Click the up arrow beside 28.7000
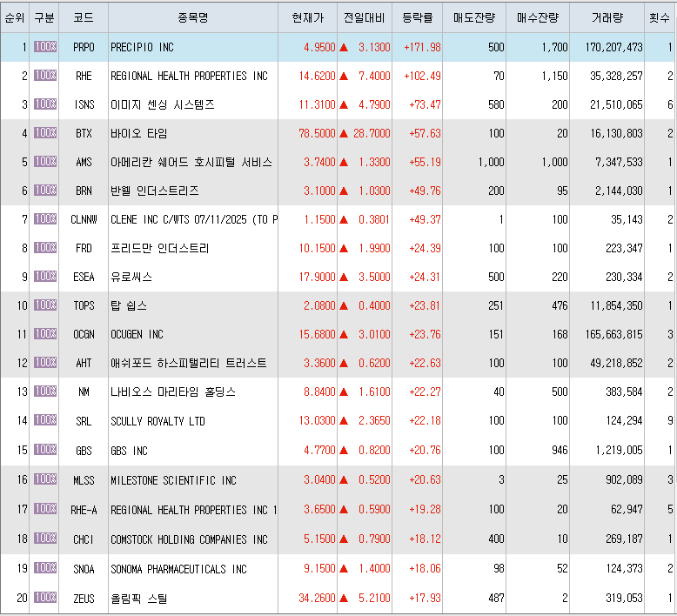 pos(344,133)
